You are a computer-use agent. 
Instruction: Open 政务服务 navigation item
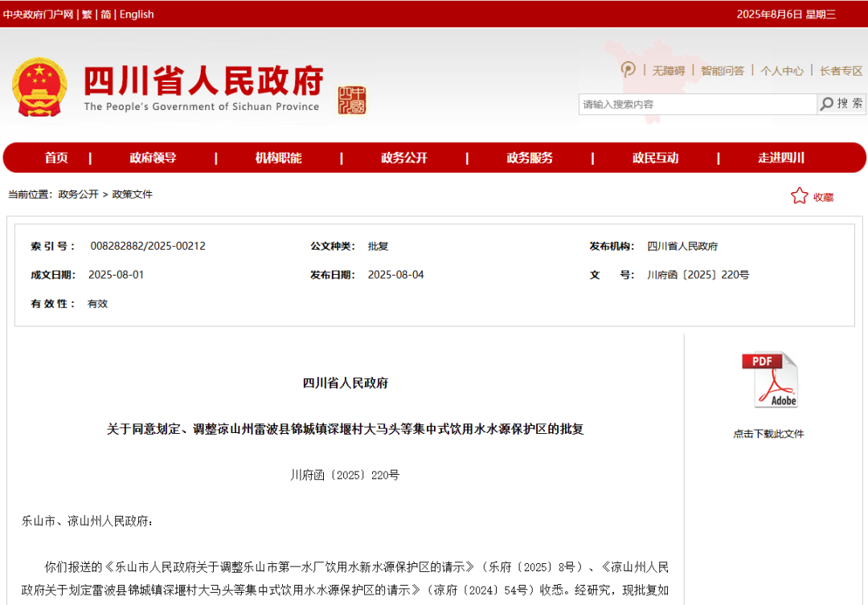pyautogui.click(x=529, y=158)
